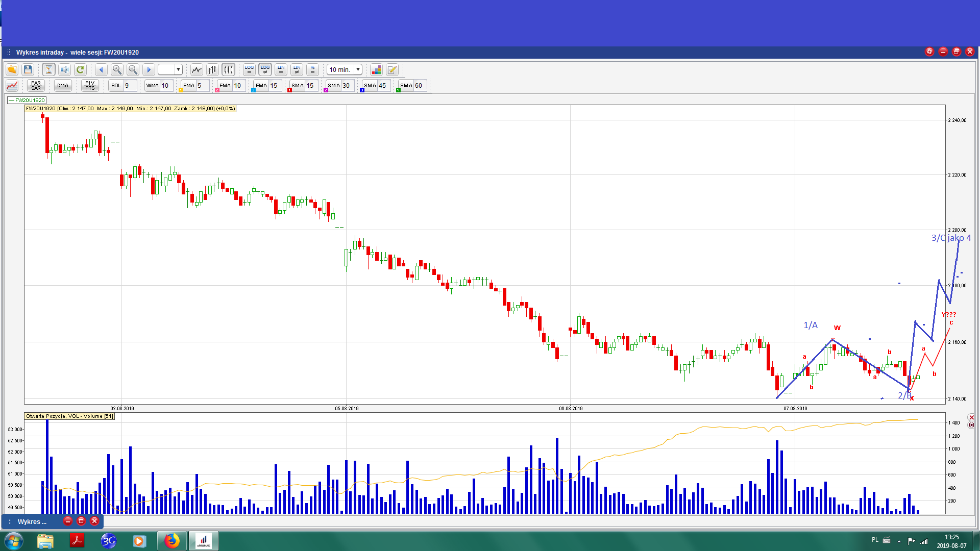Open the 10 min. interval dropdown
This screenshot has height=551, width=980.
click(x=358, y=69)
